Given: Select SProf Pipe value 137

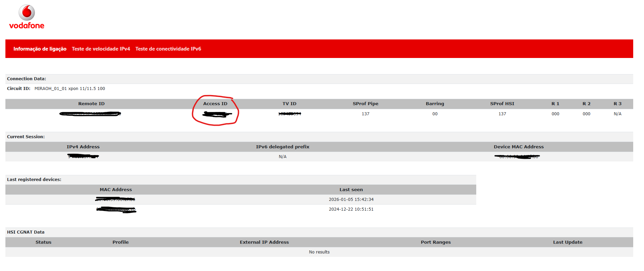Looking at the screenshot, I should pos(366,114).
